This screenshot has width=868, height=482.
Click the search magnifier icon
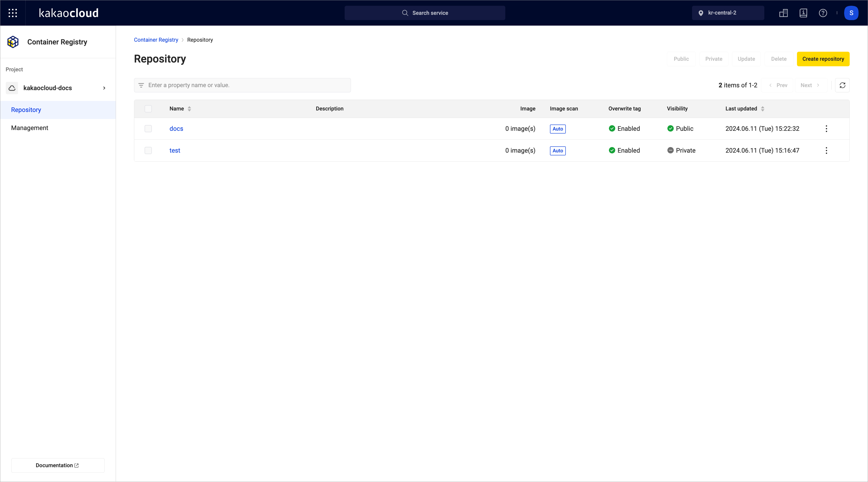pyautogui.click(x=405, y=13)
